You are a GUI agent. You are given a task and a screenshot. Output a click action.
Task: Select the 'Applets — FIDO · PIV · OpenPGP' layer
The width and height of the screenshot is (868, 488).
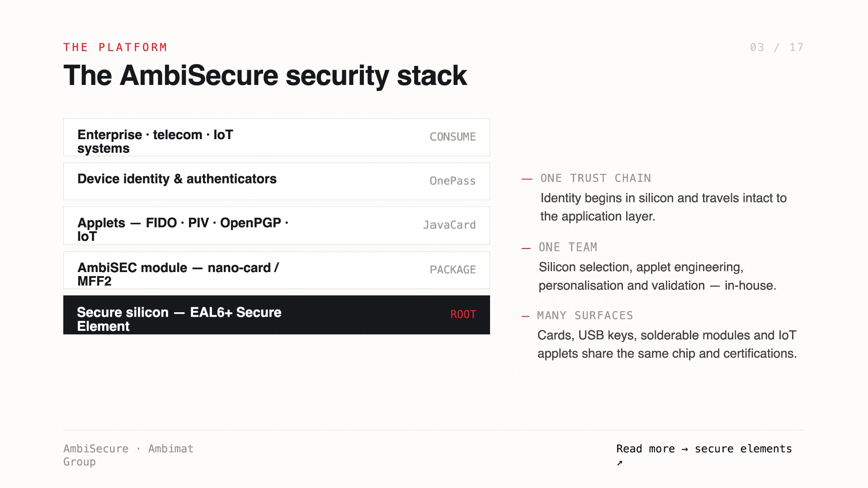tap(277, 226)
